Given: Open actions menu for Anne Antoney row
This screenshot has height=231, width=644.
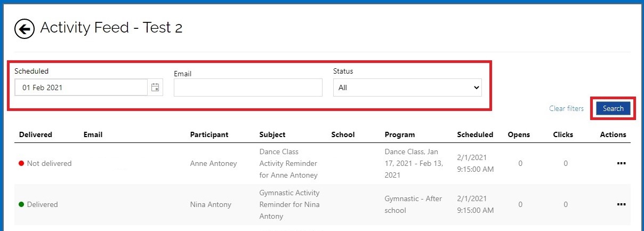Looking at the screenshot, I should click(x=621, y=163).
